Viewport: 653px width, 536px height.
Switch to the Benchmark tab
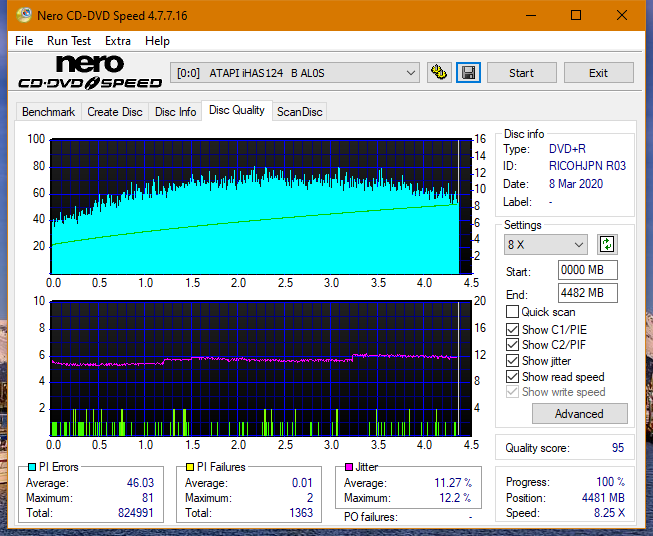coord(49,112)
